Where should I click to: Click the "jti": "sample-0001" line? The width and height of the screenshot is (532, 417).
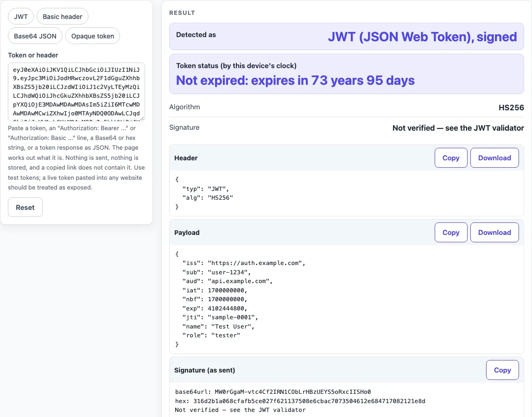(220, 317)
